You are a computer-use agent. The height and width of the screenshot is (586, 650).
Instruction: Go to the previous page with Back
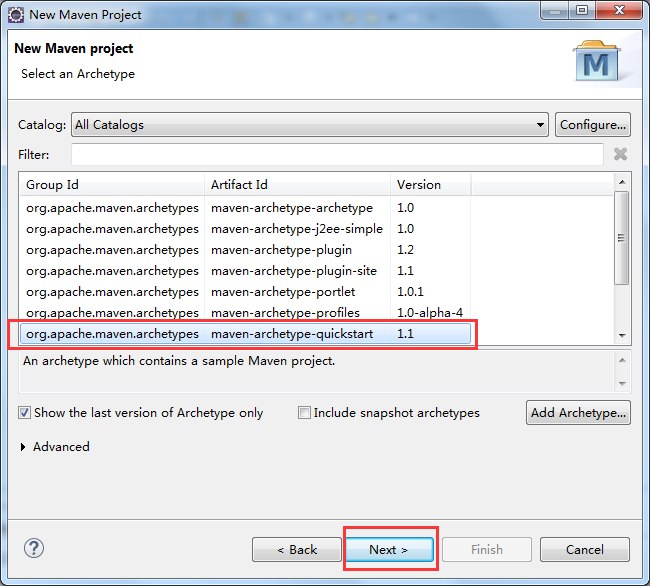[x=297, y=550]
